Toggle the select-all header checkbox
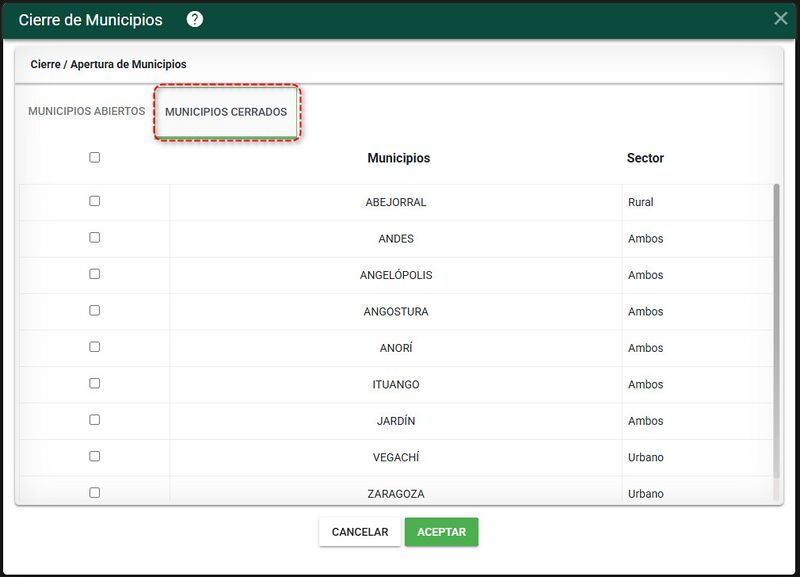The image size is (800, 577). point(94,157)
